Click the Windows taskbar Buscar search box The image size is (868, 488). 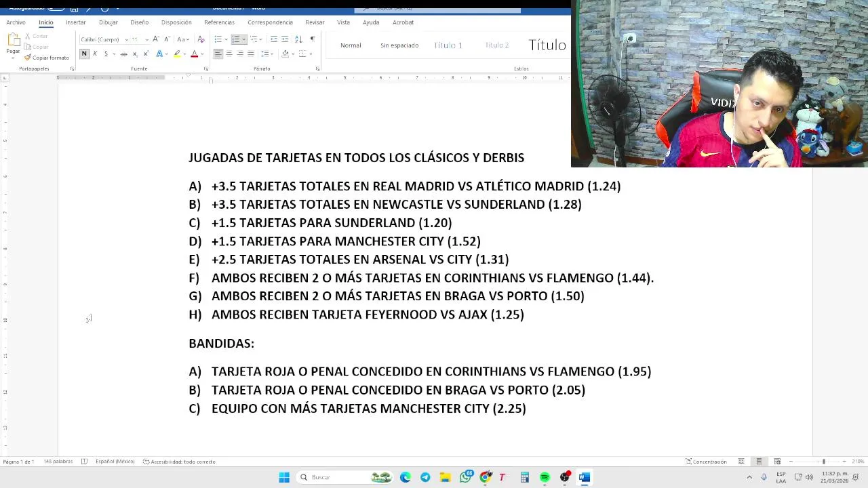pos(344,477)
